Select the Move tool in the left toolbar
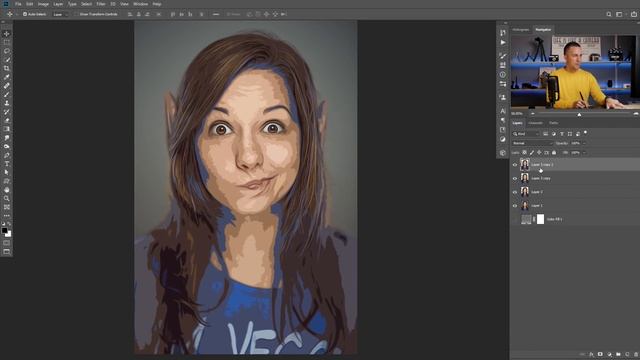Viewport: 640px width, 360px height. (x=7, y=34)
